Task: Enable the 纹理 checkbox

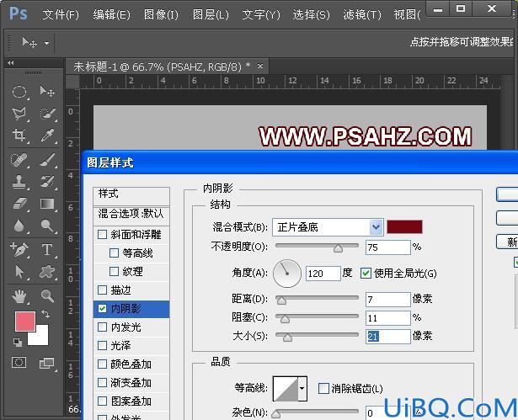Action: (114, 271)
